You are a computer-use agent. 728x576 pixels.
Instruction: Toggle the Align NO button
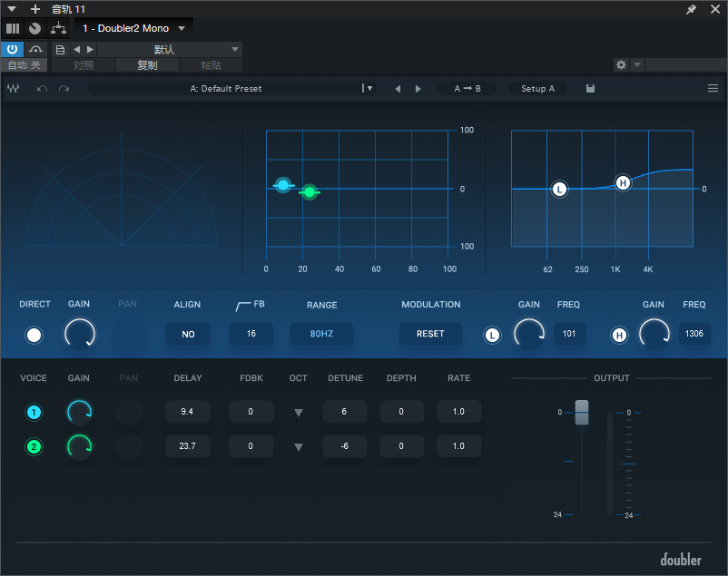(188, 334)
